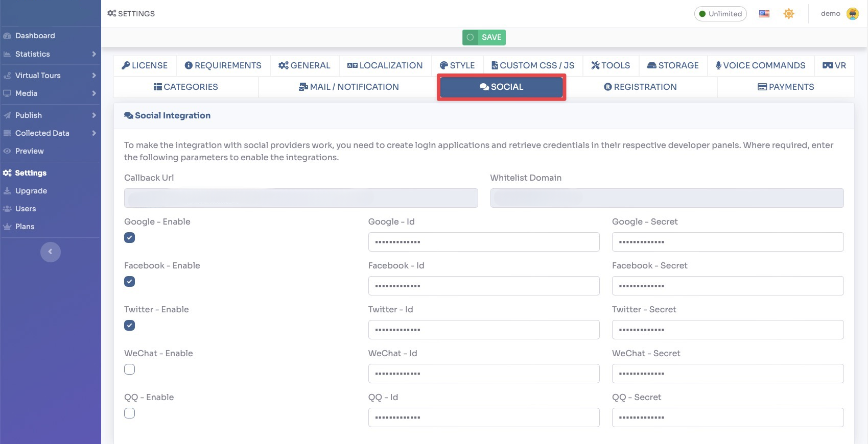Expand the Virtual Tours submenu arrow

pyautogui.click(x=94, y=76)
